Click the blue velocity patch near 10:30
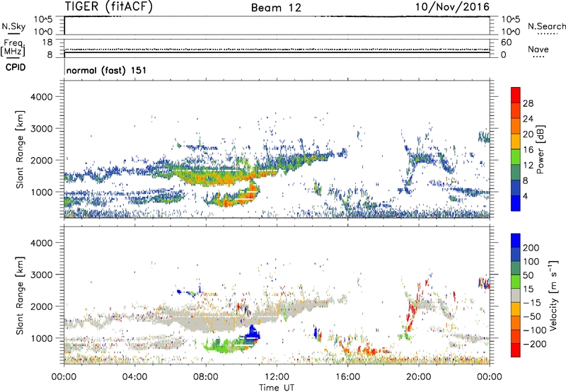This screenshot has width=566, height=392. pyautogui.click(x=253, y=334)
